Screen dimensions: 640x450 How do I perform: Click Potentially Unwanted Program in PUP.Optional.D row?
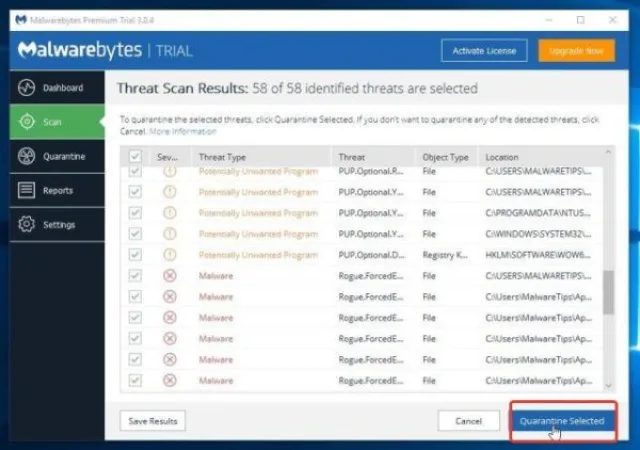(x=258, y=255)
